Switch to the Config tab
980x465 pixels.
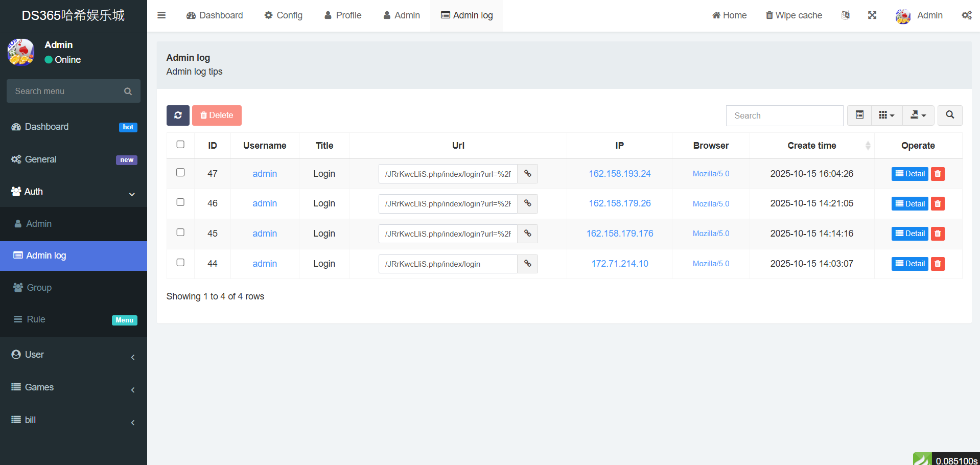pos(284,15)
